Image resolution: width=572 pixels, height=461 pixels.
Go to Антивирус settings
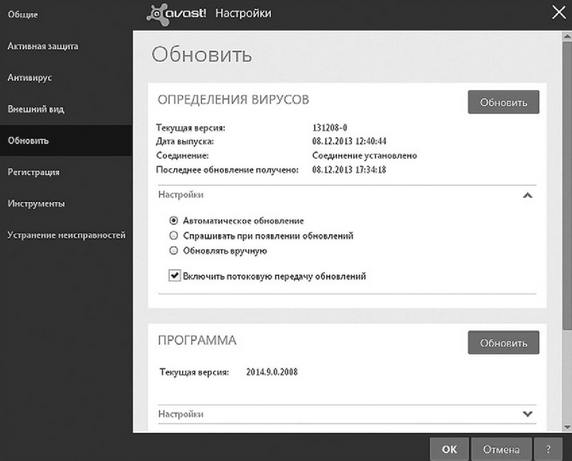pos(30,78)
